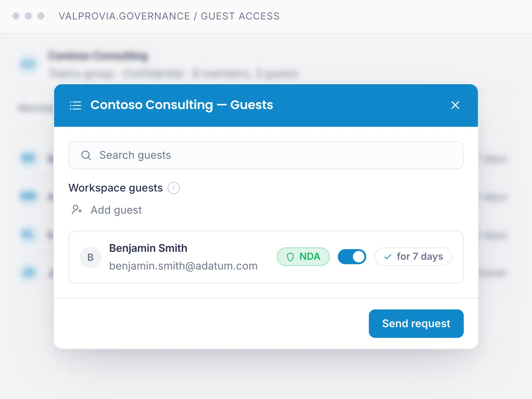The image size is (532, 399).
Task: Click the add-person icon
Action: [x=77, y=210]
